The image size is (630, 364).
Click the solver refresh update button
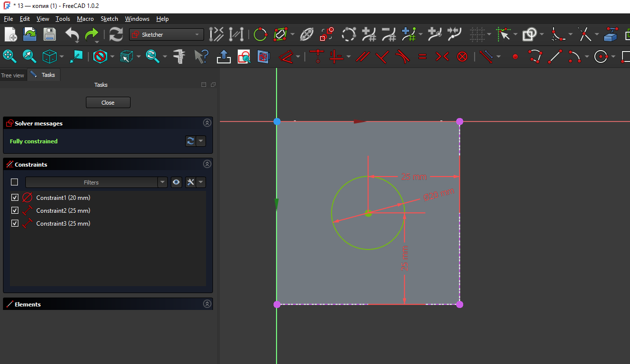point(190,141)
